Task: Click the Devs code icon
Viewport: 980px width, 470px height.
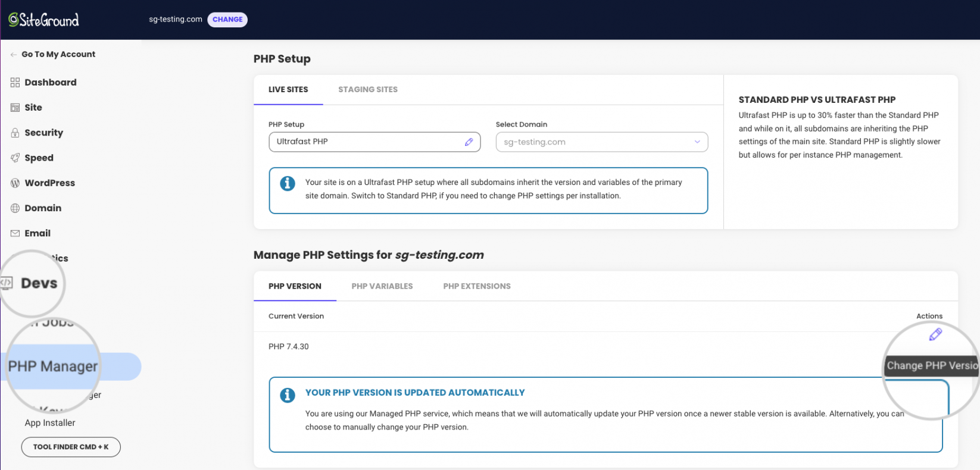Action: (x=7, y=283)
